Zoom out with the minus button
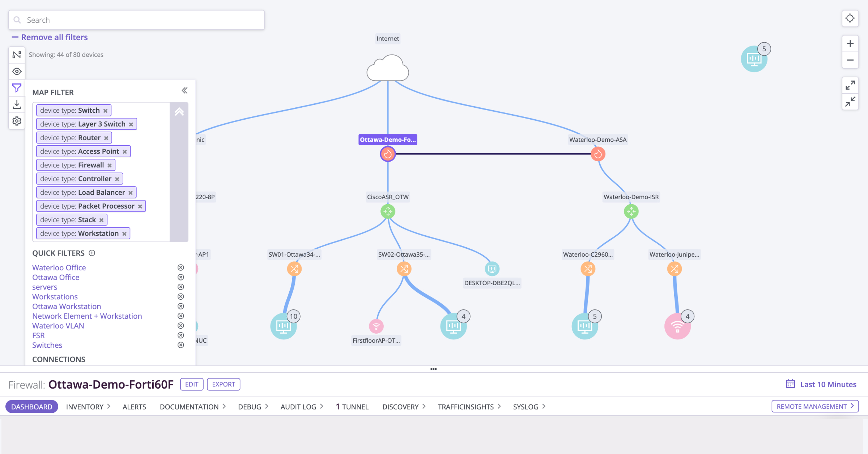Viewport: 868px width, 454px height. click(x=850, y=60)
